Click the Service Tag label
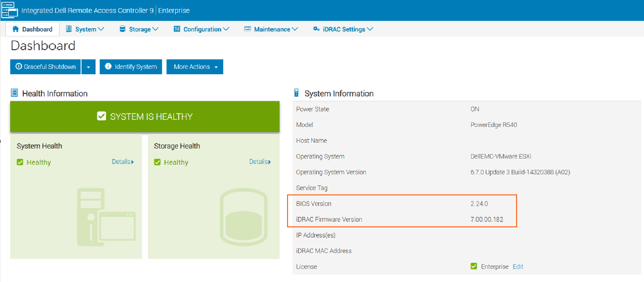Screen dimensions: 644x282 pos(312,188)
